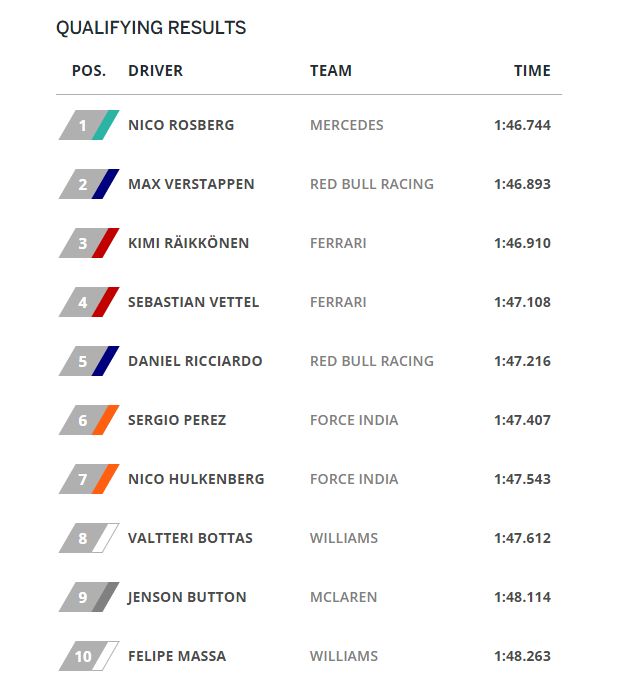Image resolution: width=624 pixels, height=700 pixels.
Task: Click Sergio Perez's position 6 badge
Action: click(x=89, y=421)
